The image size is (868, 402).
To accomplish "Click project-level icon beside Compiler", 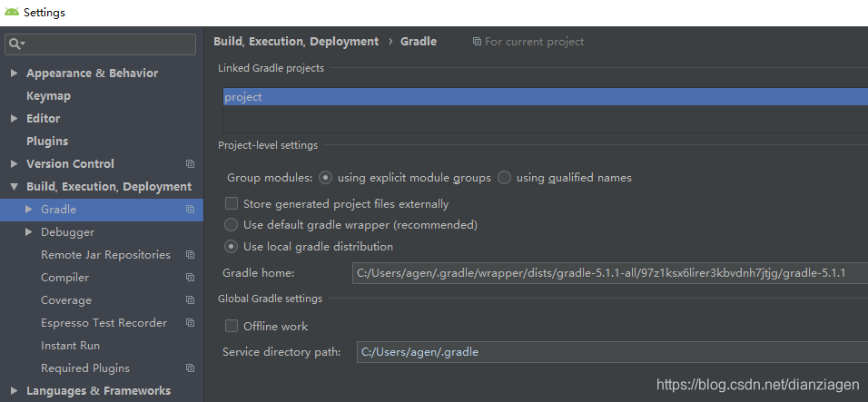I will (191, 278).
